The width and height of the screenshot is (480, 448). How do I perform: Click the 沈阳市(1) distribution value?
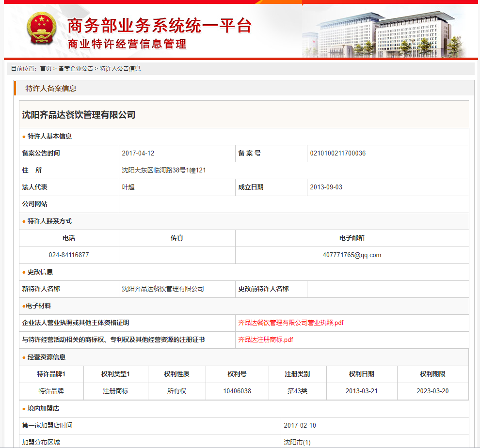coord(297,442)
